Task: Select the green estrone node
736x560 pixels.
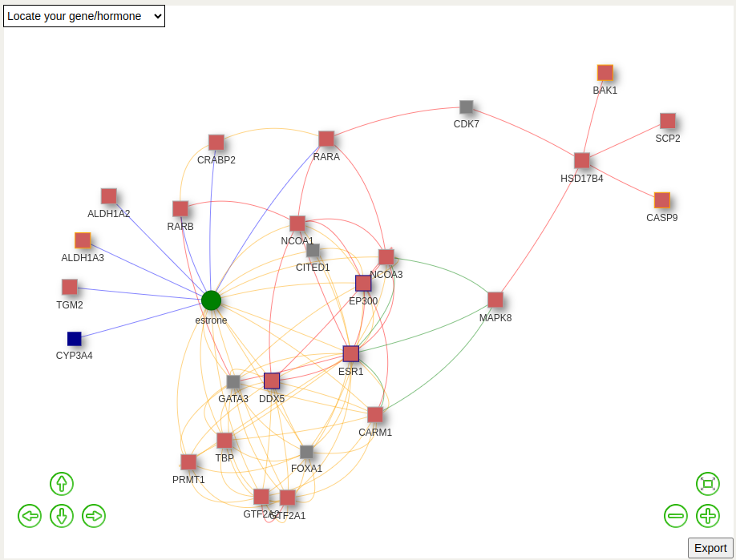Action: (x=211, y=300)
